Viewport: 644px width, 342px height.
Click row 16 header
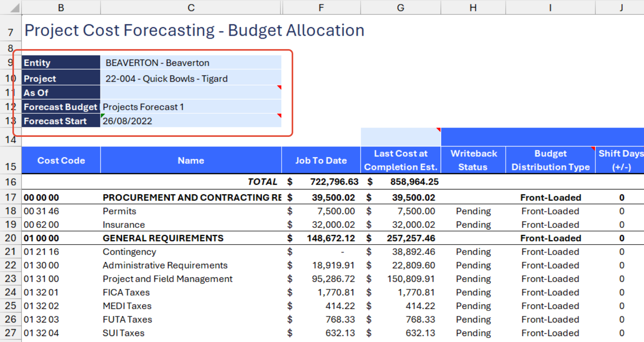tap(10, 182)
